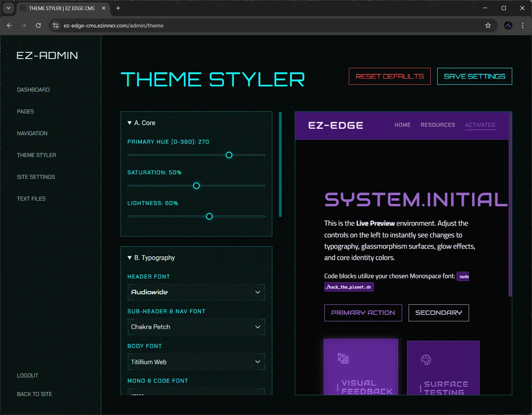Click BACK TO SITE link
532x415 pixels.
tap(34, 394)
